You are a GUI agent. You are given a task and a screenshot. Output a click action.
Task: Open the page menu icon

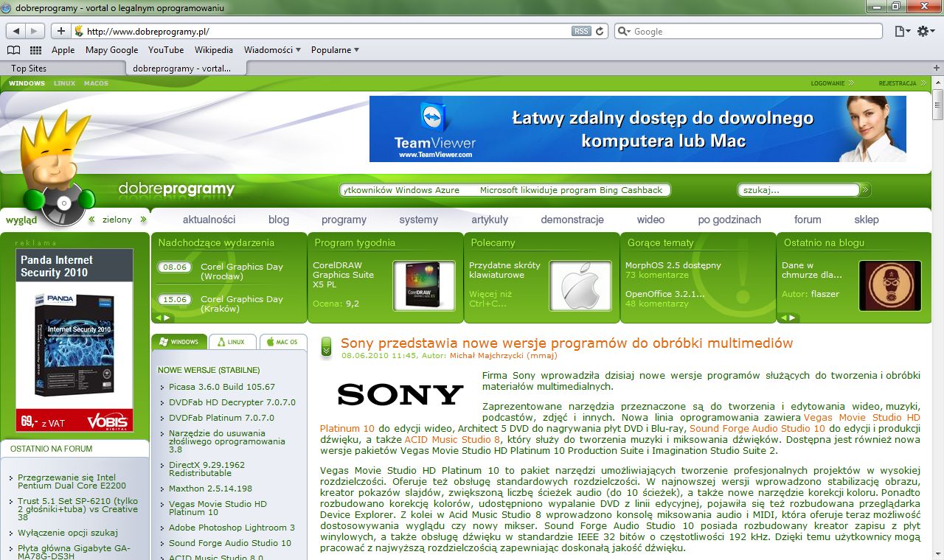pyautogui.click(x=901, y=31)
